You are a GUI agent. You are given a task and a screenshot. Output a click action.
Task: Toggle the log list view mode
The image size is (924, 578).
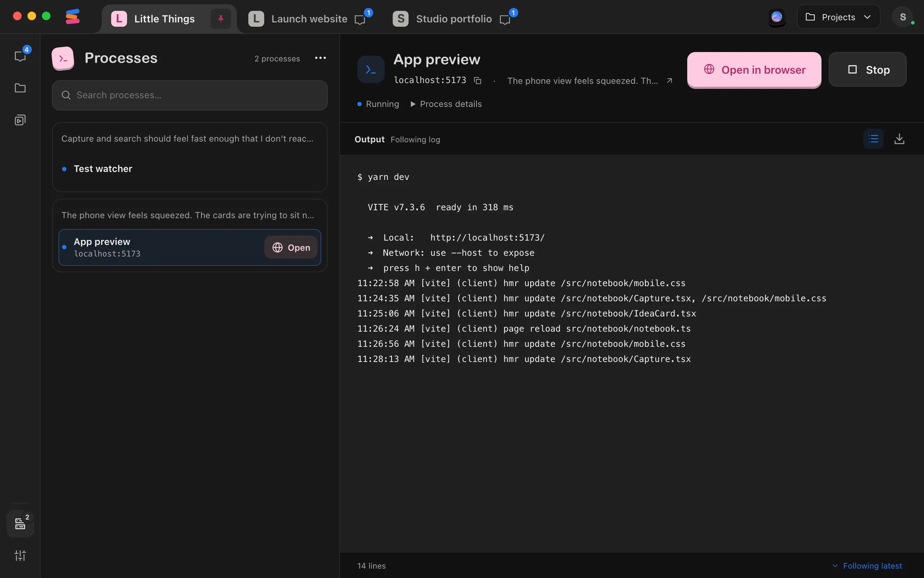[x=873, y=139]
